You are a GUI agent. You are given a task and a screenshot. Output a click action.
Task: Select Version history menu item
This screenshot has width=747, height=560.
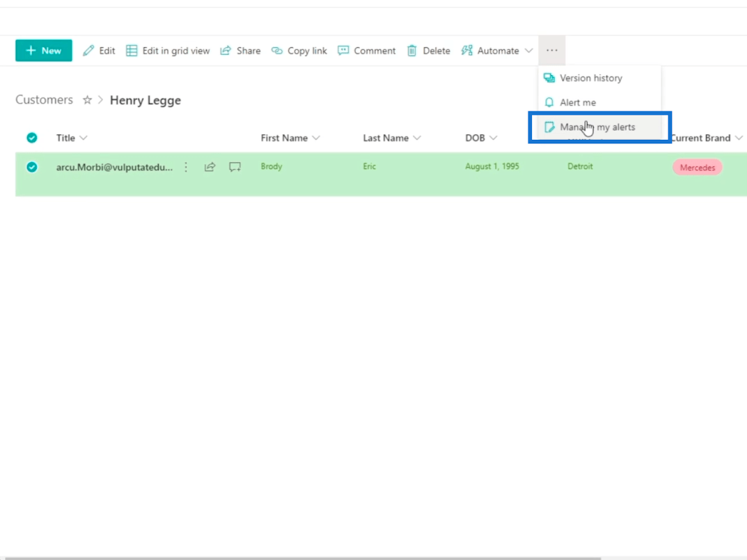click(x=600, y=78)
